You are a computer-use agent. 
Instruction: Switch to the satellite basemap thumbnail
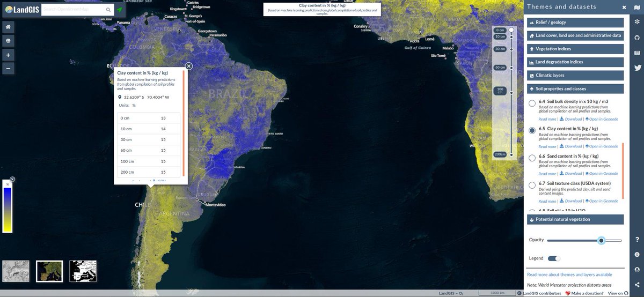pyautogui.click(x=49, y=271)
